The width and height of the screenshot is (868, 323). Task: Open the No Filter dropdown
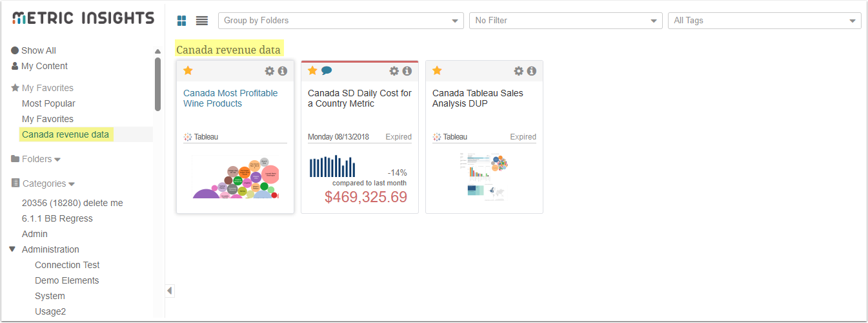(x=565, y=21)
